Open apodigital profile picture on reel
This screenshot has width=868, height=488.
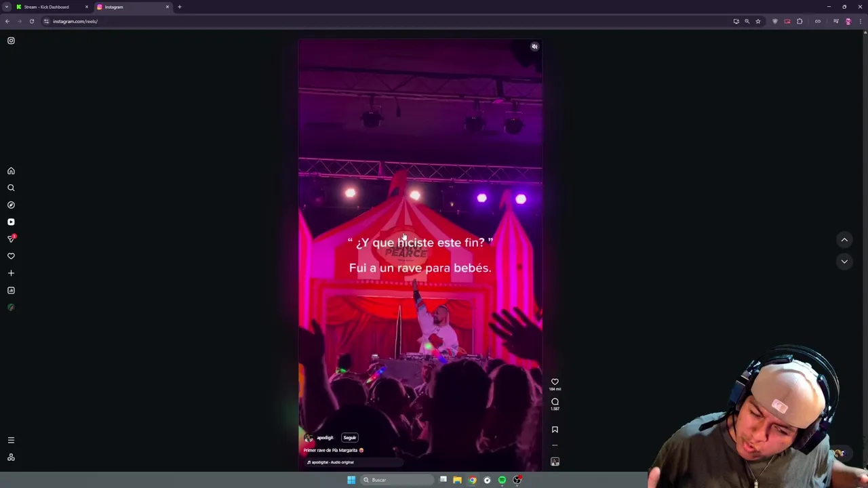pyautogui.click(x=309, y=439)
